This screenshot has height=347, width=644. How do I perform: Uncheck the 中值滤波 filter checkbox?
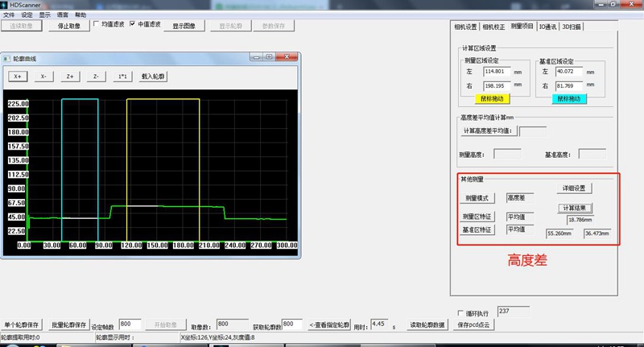tap(133, 24)
